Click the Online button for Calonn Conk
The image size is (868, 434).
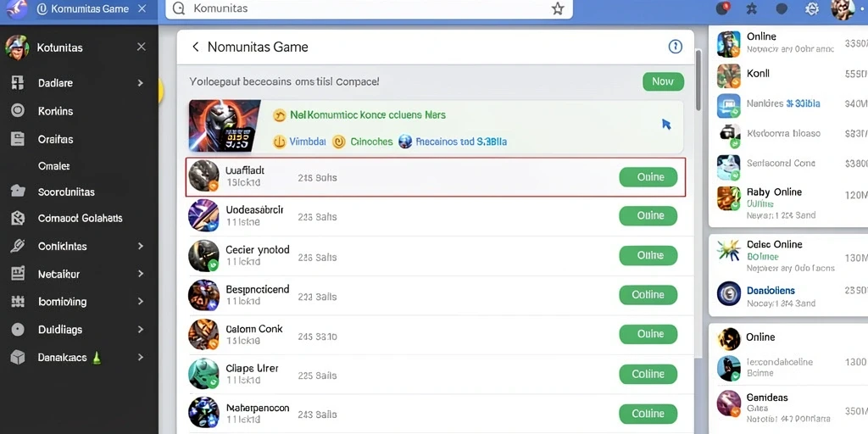pyautogui.click(x=648, y=334)
